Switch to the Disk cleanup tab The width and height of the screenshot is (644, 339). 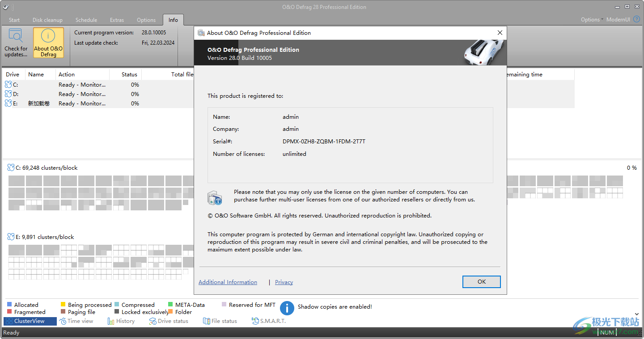[x=47, y=20]
